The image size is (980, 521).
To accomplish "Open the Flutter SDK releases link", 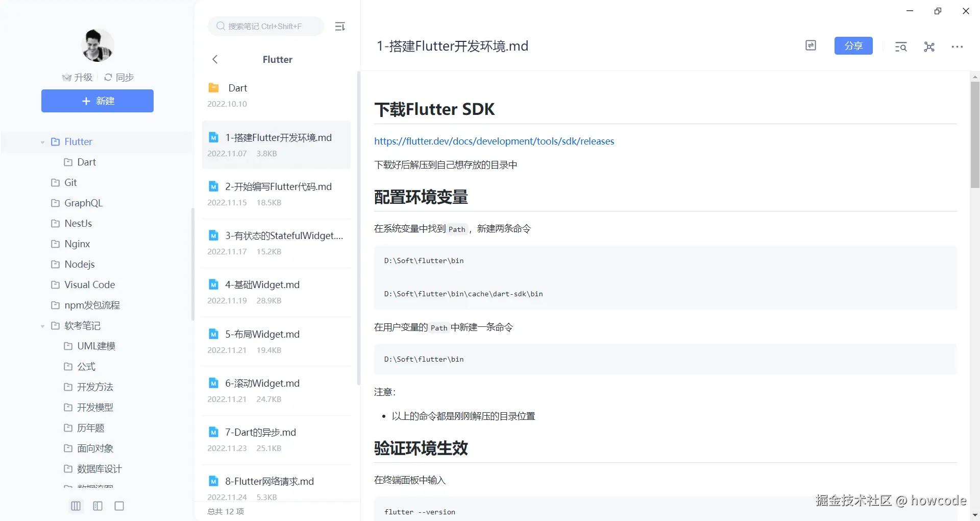I will click(x=494, y=141).
